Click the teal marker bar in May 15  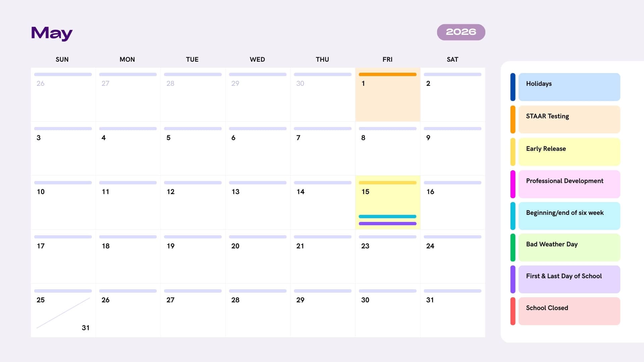coord(387,217)
